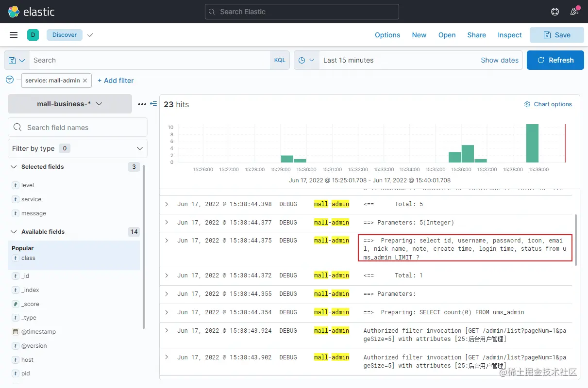This screenshot has width=588, height=388.
Task: Click the Elastic logo
Action: click(31, 12)
